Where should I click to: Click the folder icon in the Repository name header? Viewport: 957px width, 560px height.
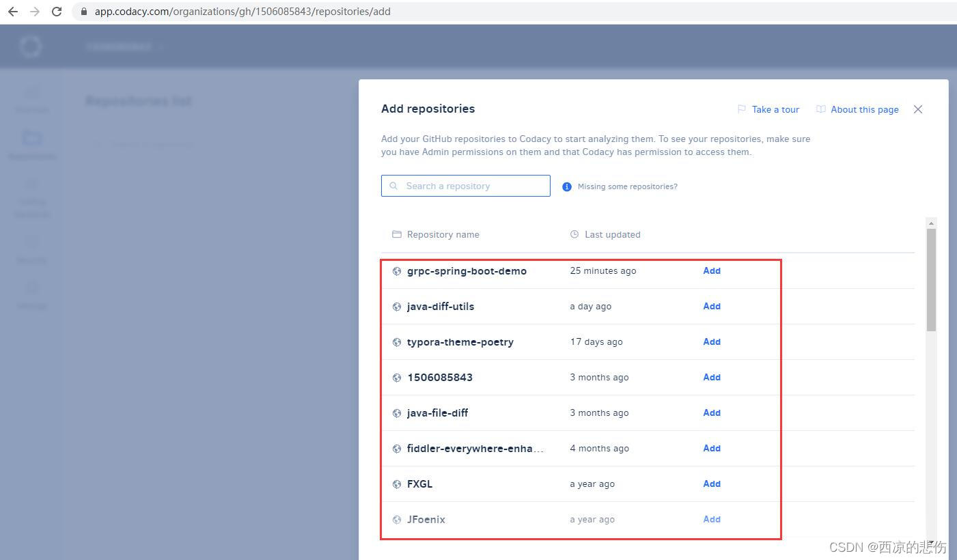tap(397, 234)
